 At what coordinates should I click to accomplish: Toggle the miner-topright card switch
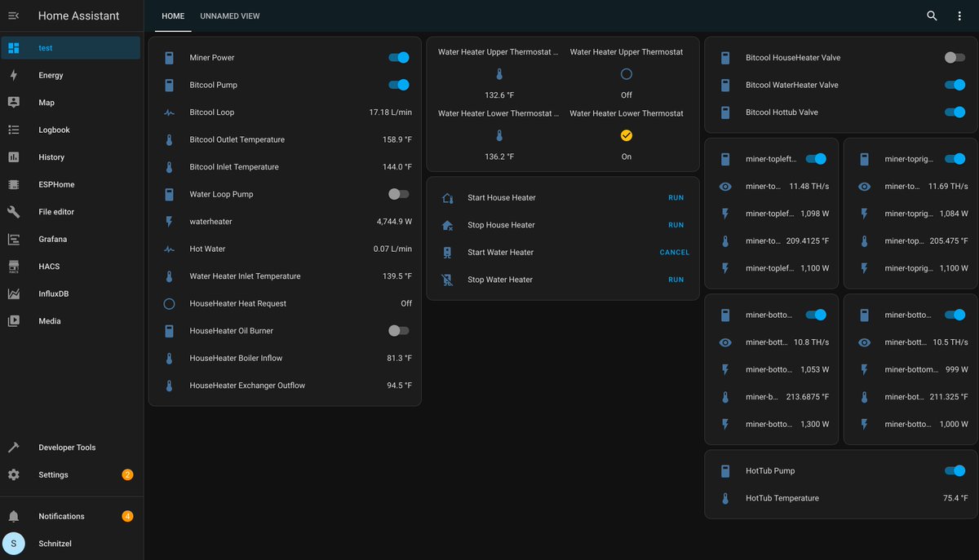point(955,159)
